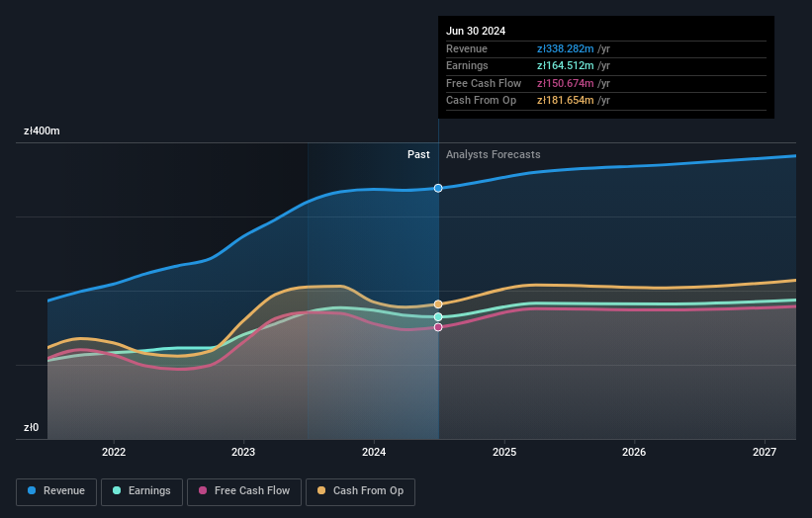Toggle the Revenue legend button

(x=56, y=491)
